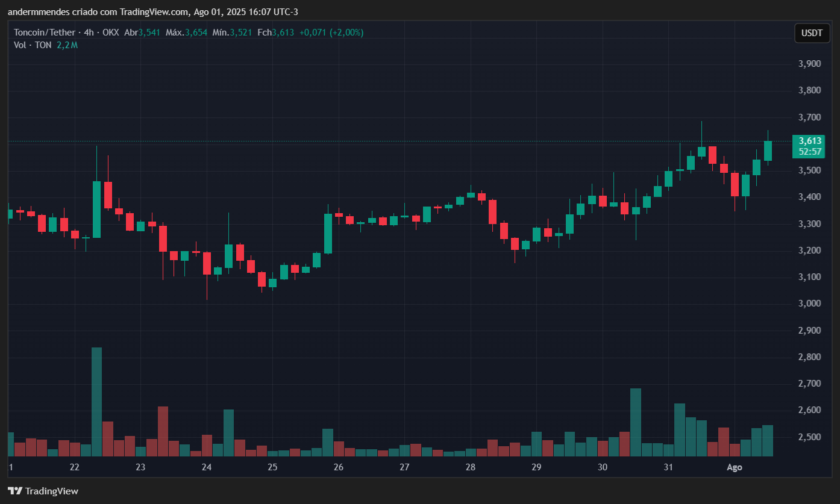This screenshot has width=840, height=504.
Task: Click the 3,500 price axis label
Action: tap(809, 170)
